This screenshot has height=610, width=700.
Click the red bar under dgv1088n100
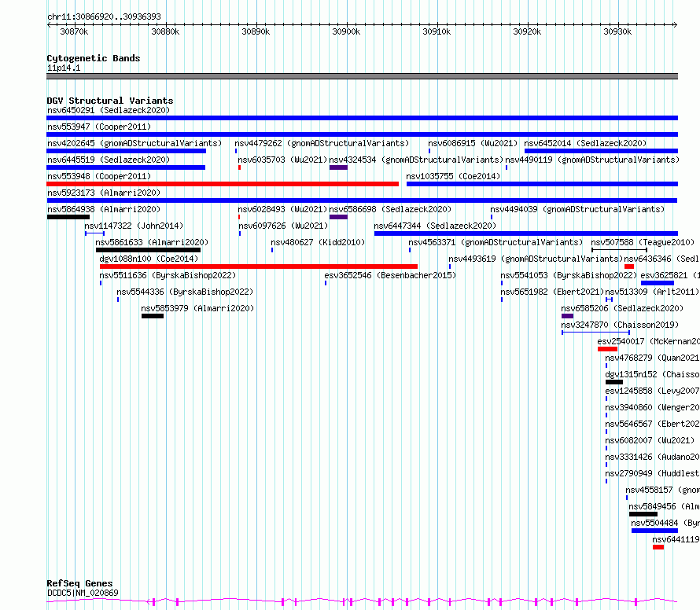(259, 266)
